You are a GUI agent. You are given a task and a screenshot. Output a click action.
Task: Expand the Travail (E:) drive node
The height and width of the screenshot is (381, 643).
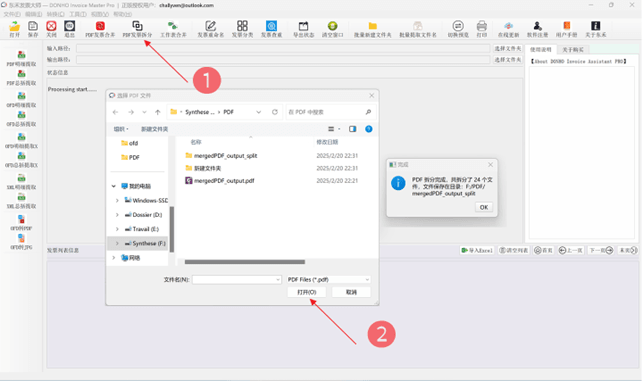[x=117, y=229]
